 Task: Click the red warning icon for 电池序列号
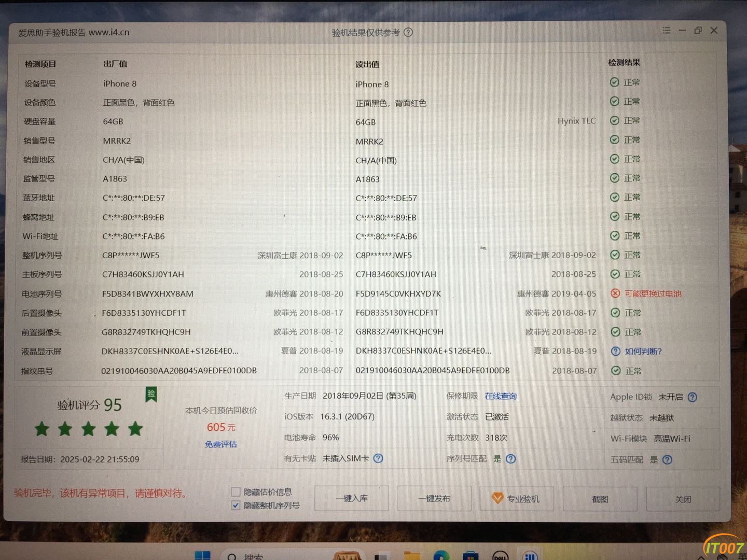[x=615, y=293]
